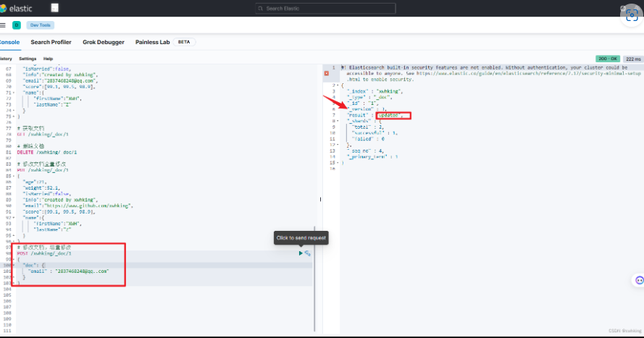Screen dimensions: 644x338
Task: Open the Grok Debugger tab
Action: tap(104, 42)
